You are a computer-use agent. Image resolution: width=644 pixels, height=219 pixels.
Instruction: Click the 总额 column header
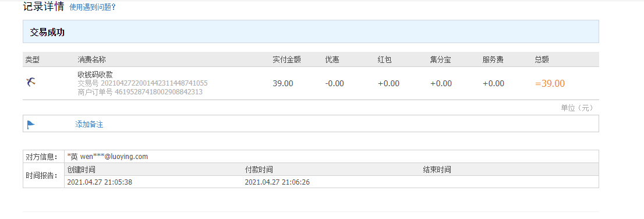(x=542, y=60)
